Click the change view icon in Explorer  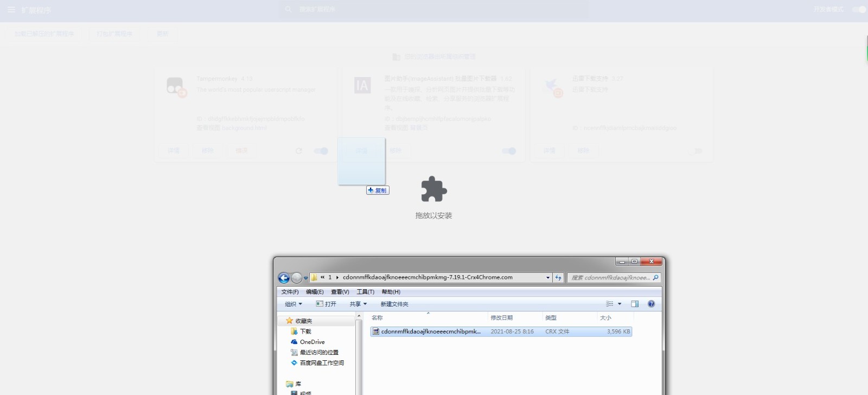click(x=610, y=304)
